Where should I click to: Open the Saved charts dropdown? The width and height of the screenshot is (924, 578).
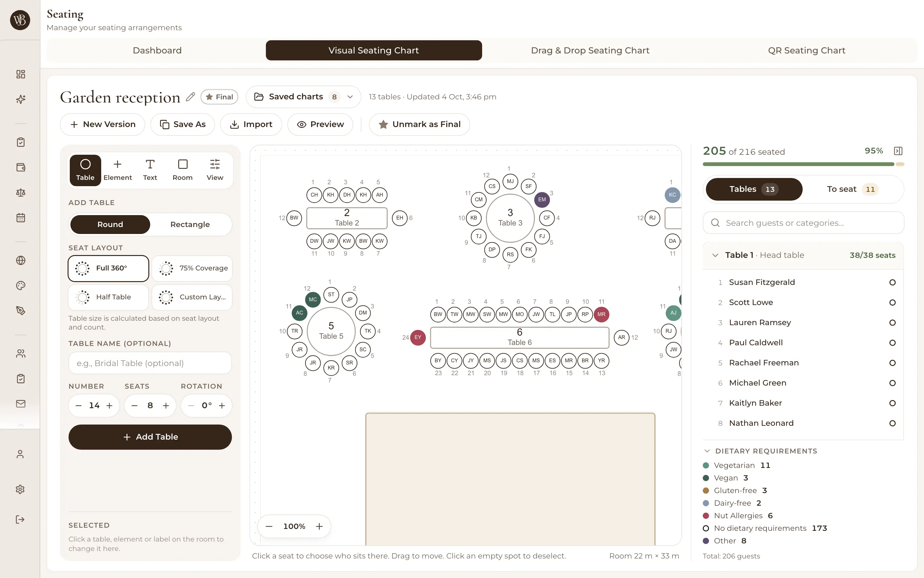[x=303, y=97]
